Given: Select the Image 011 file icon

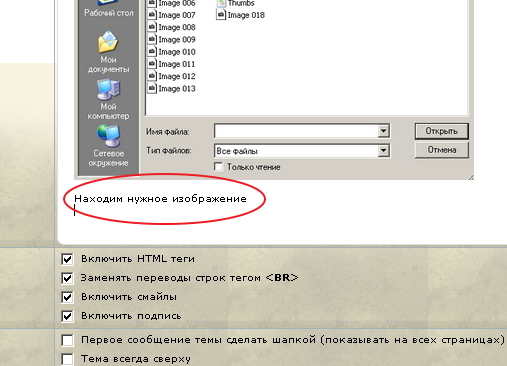Looking at the screenshot, I should (x=152, y=64).
